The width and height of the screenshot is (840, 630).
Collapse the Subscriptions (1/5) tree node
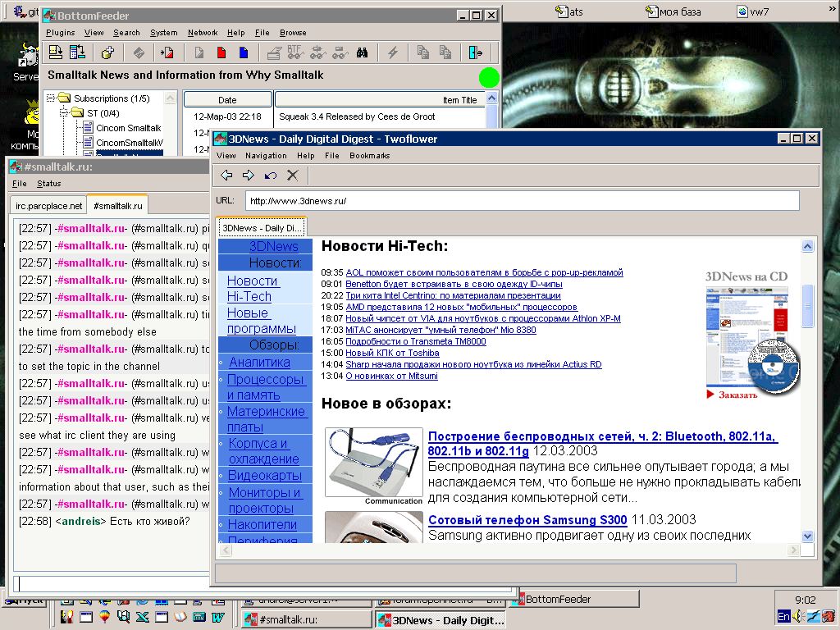(x=51, y=98)
